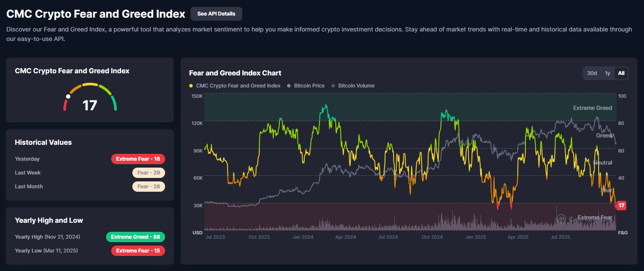
Task: Click the green segment of the gauge arc
Action: pyautogui.click(x=113, y=103)
